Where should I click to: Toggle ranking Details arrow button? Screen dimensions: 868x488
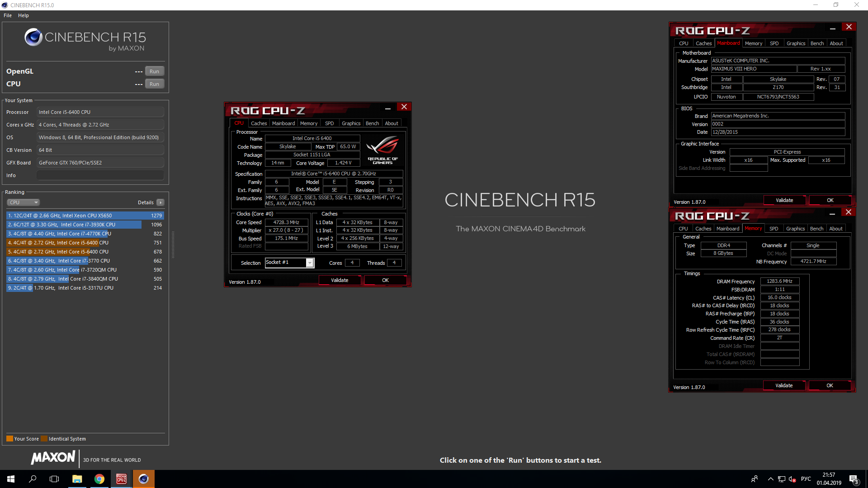point(160,202)
